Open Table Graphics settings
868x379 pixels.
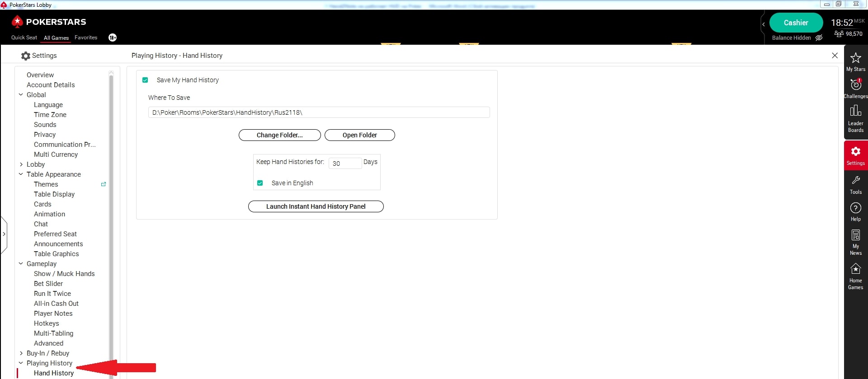coord(56,254)
